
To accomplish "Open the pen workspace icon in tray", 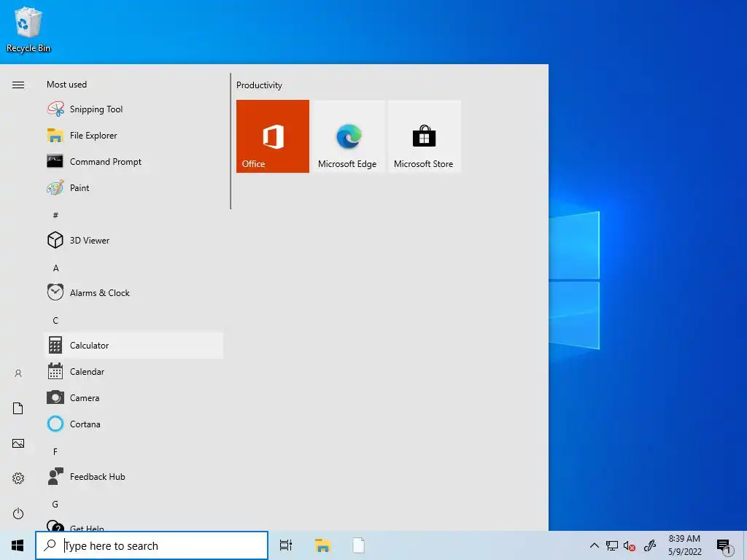I will [x=650, y=545].
